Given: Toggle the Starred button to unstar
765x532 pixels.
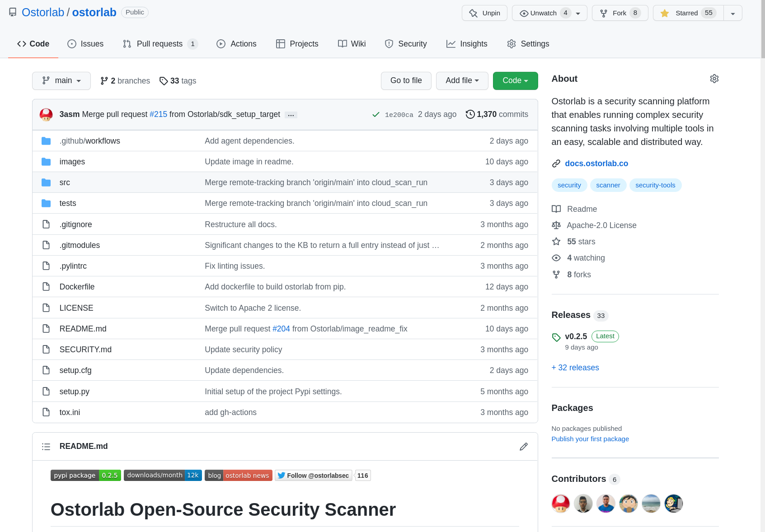Looking at the screenshot, I should tap(689, 13).
